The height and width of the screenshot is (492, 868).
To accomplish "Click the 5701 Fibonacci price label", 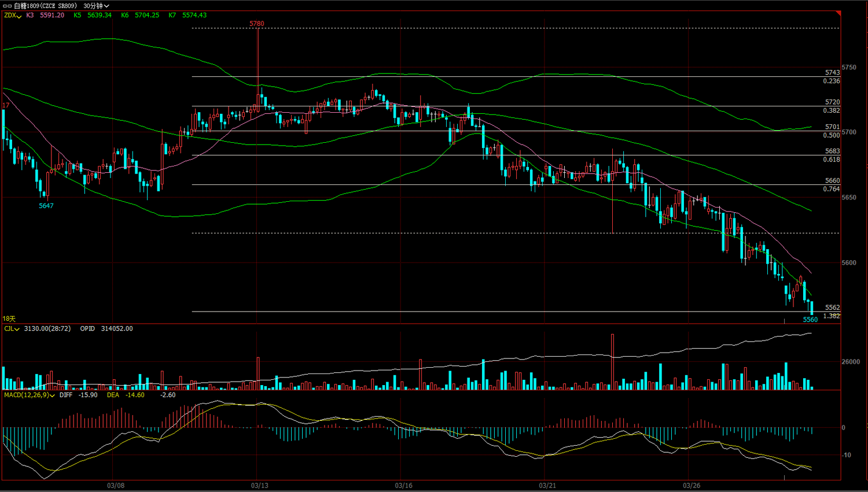I will coord(833,127).
